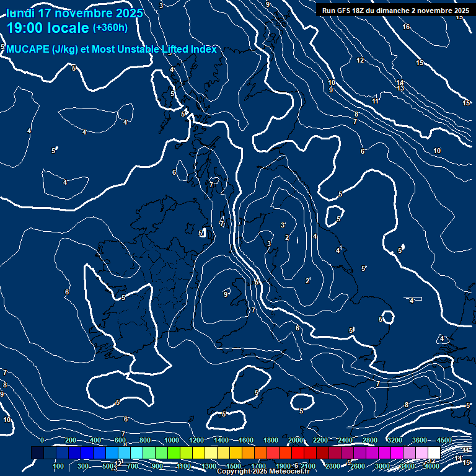Click the '4000' legend scale label
Screen dimensions: 476x476
432,466
